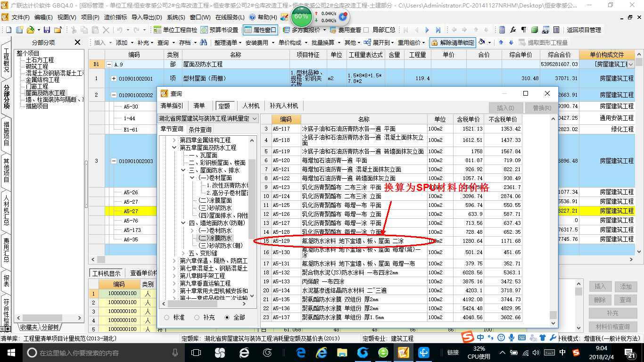Click the binoculars find icon
The image size is (644, 362).
[204, 42]
